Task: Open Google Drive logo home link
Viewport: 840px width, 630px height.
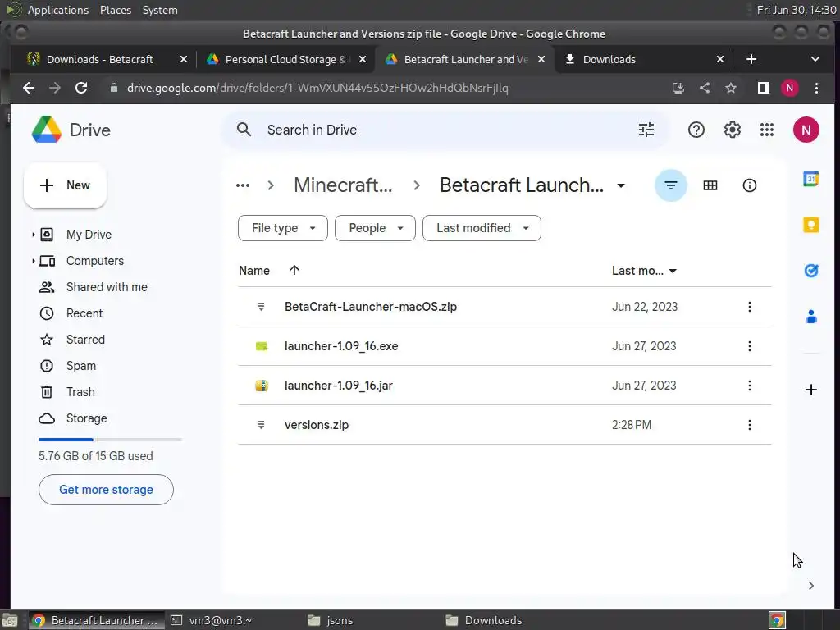Action: pyautogui.click(x=71, y=130)
